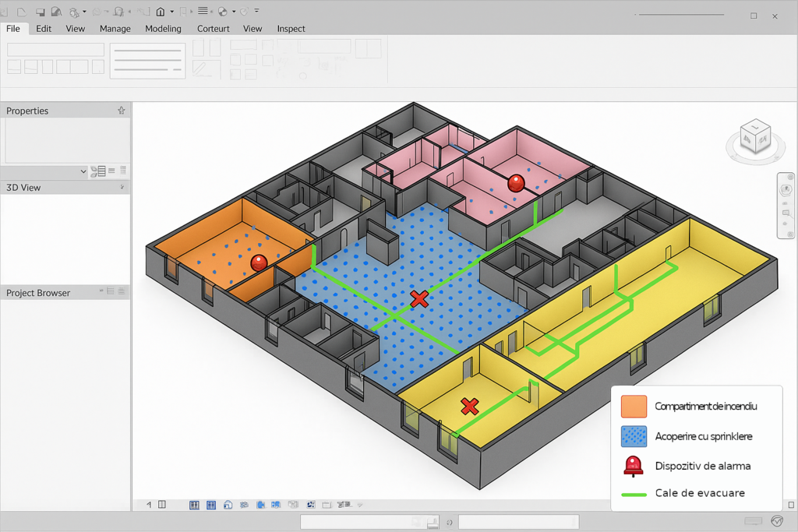Click the "Dispozitiv de alarma" legend label
Screen dimensions: 798x532
[703, 466]
